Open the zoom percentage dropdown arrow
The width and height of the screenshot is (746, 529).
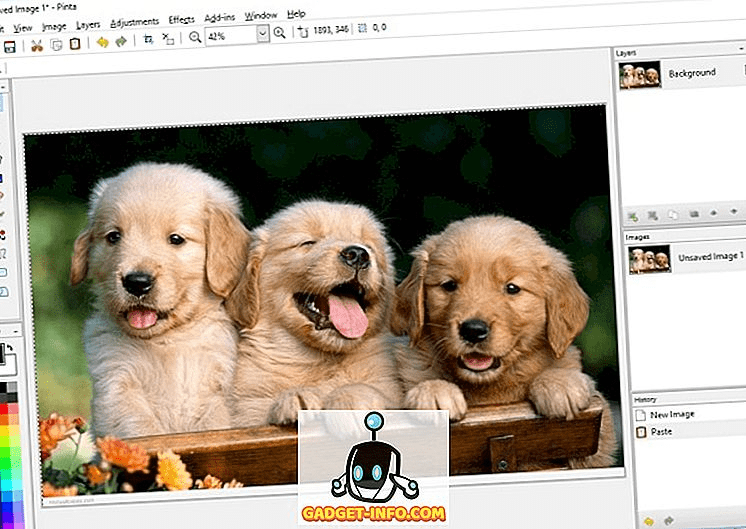pyautogui.click(x=263, y=33)
